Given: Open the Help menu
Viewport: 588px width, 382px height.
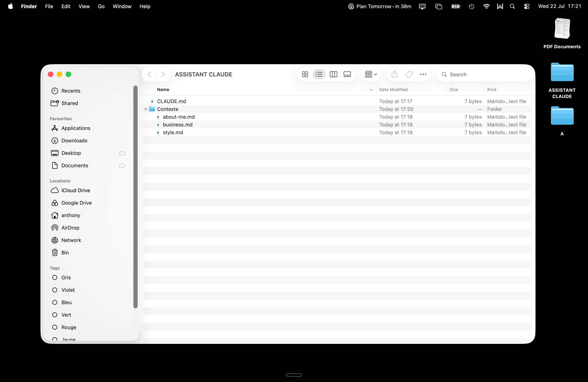Looking at the screenshot, I should (x=145, y=6).
